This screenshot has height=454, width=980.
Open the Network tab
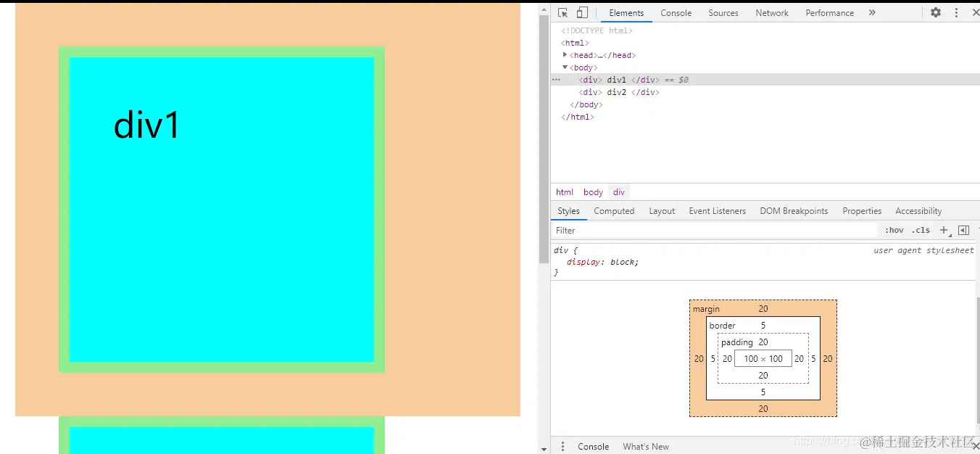[772, 13]
